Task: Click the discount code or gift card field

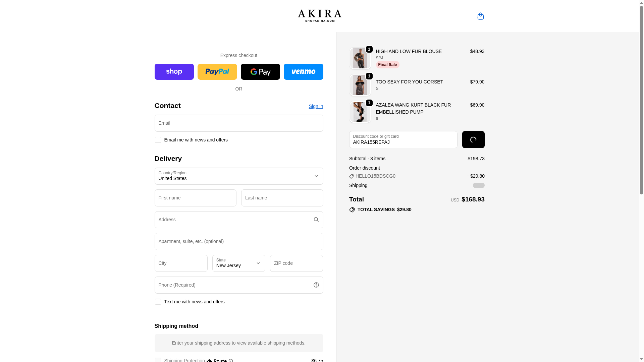Action: point(403,139)
